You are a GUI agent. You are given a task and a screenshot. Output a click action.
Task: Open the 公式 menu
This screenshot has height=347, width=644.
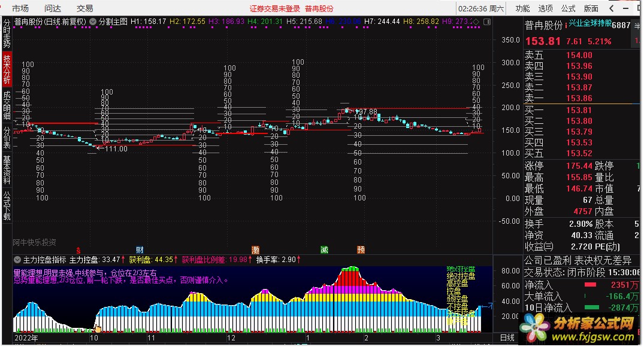(x=568, y=8)
